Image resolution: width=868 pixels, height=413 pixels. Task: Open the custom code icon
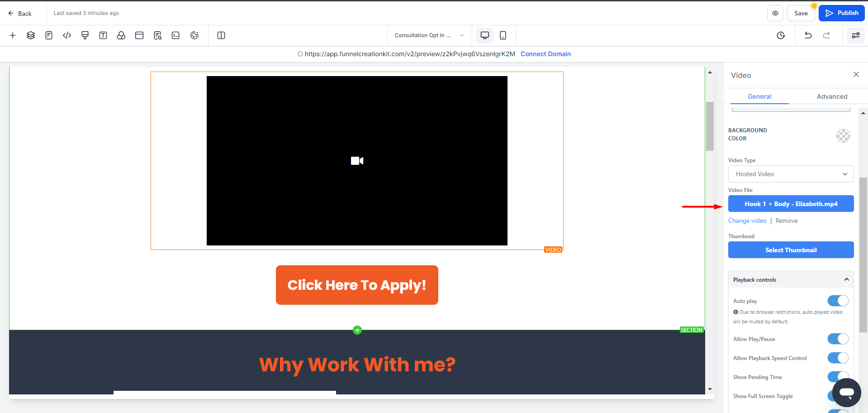[67, 35]
